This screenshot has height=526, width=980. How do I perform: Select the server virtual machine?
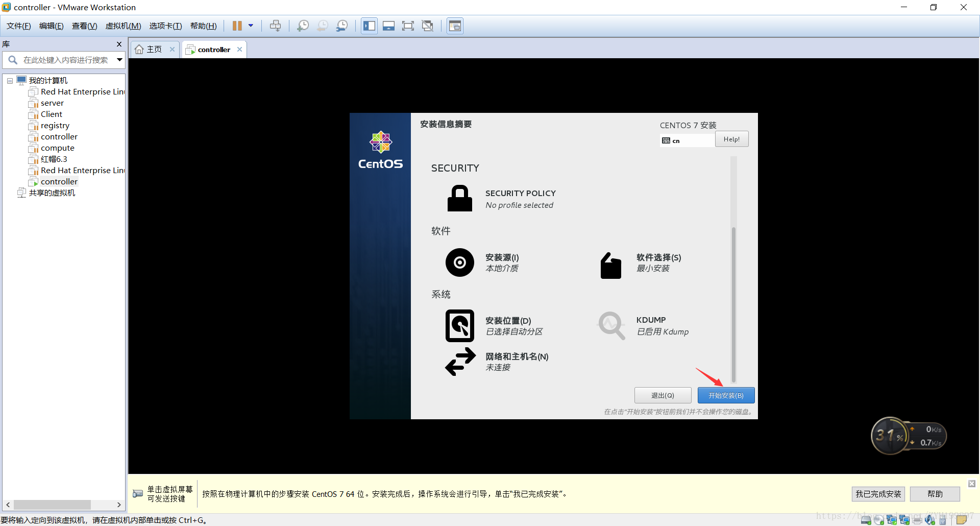[52, 103]
